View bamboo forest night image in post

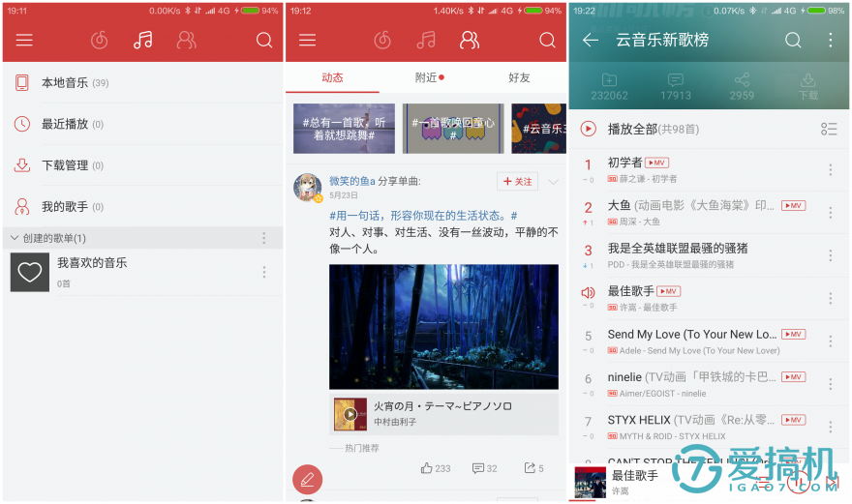[443, 326]
